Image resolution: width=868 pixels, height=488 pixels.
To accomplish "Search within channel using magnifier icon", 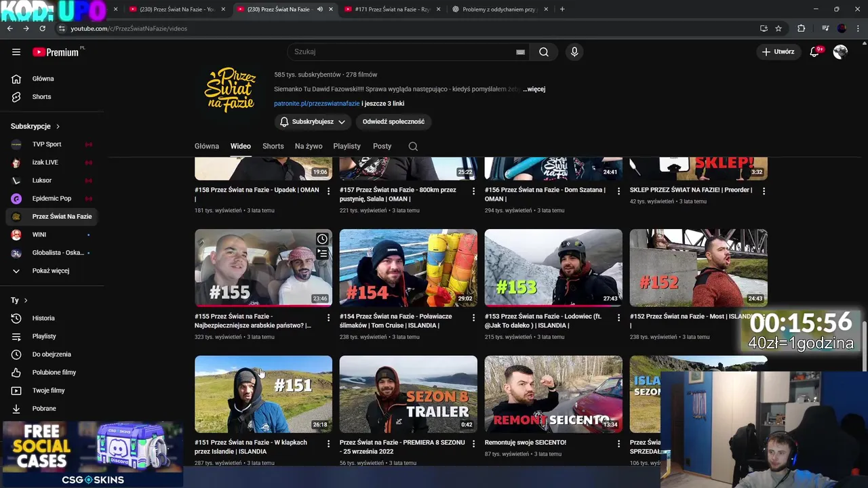I will [413, 146].
